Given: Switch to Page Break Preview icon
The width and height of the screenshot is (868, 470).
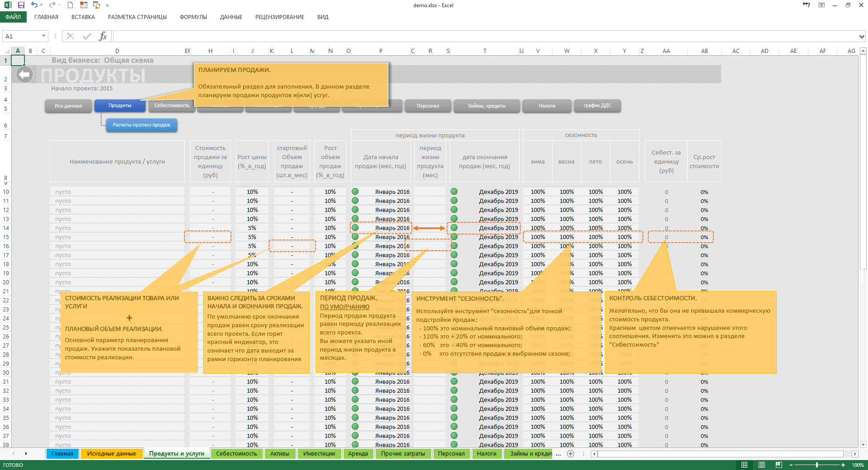Looking at the screenshot, I should (778, 465).
